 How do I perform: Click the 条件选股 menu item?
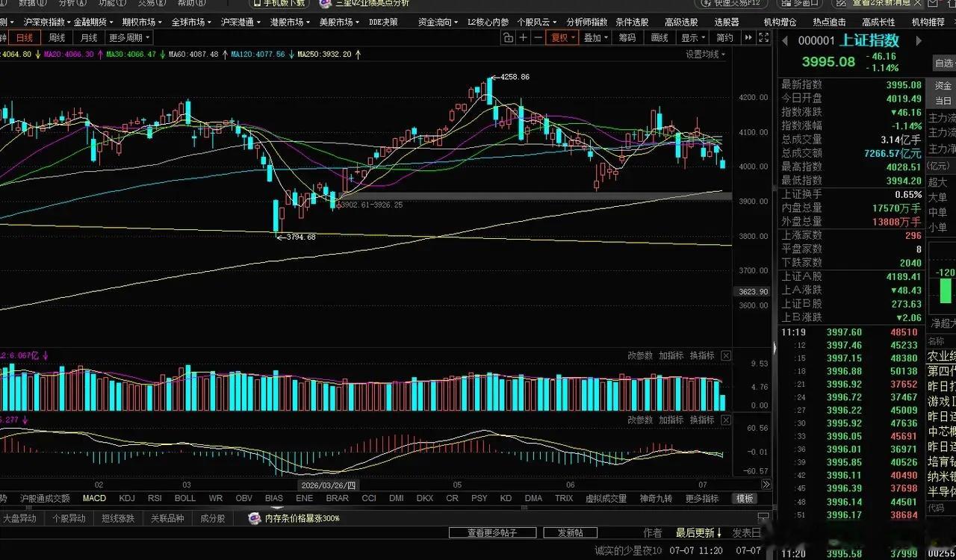(x=632, y=22)
